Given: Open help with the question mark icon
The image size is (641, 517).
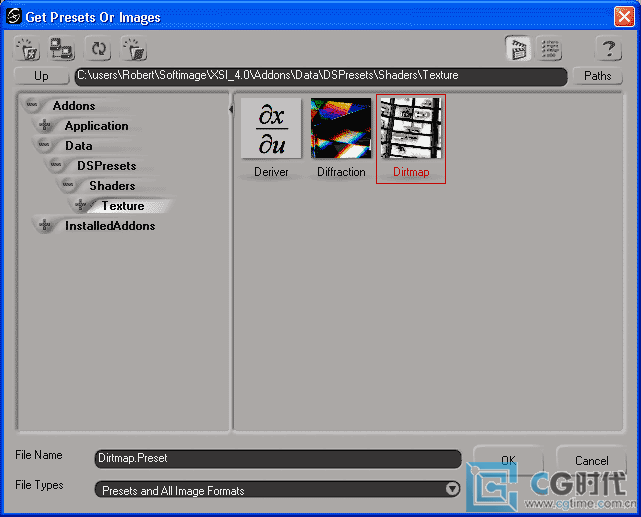Looking at the screenshot, I should [x=609, y=49].
